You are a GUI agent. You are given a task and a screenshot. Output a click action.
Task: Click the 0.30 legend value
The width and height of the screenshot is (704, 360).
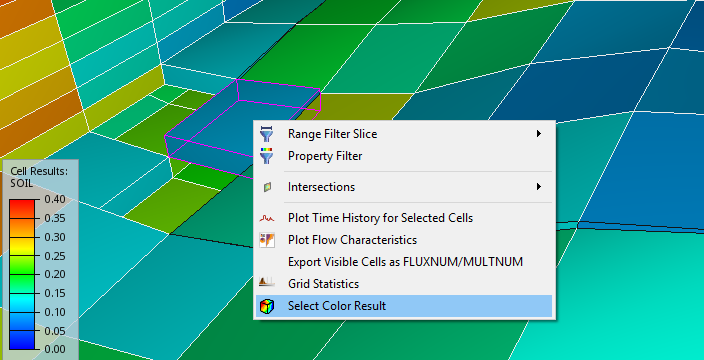(55, 237)
